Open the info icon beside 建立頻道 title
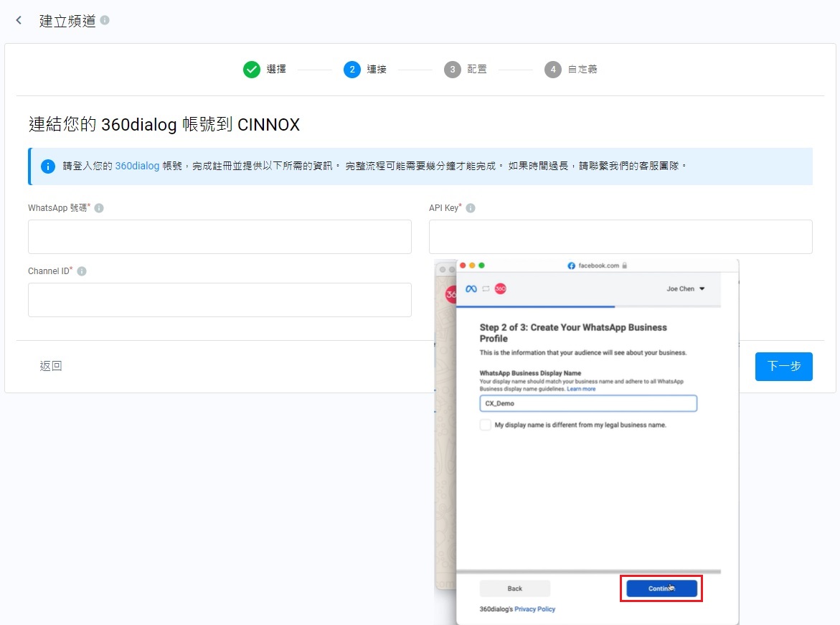Image resolution: width=840 pixels, height=625 pixels. 105,20
